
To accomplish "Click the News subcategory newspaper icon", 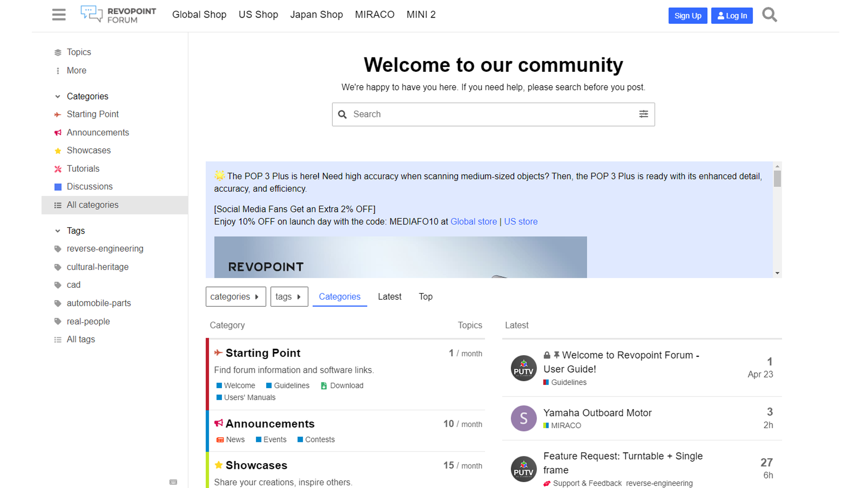I will pyautogui.click(x=220, y=440).
